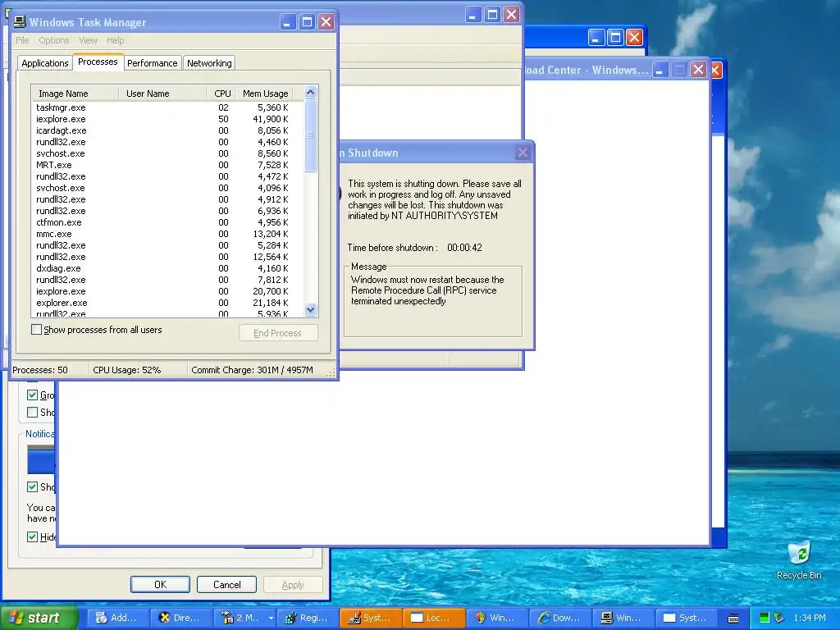Select the taskmgr.exe process row

pyautogui.click(x=167, y=107)
